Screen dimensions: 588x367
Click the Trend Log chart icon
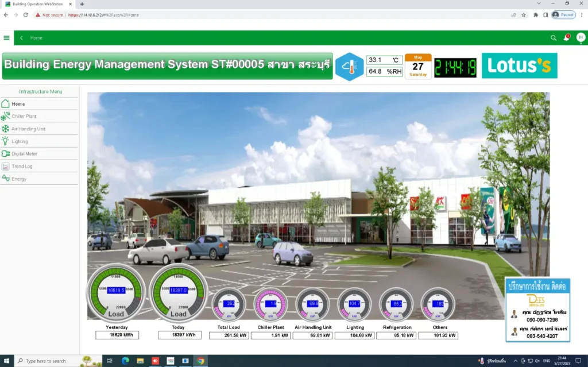(x=5, y=166)
